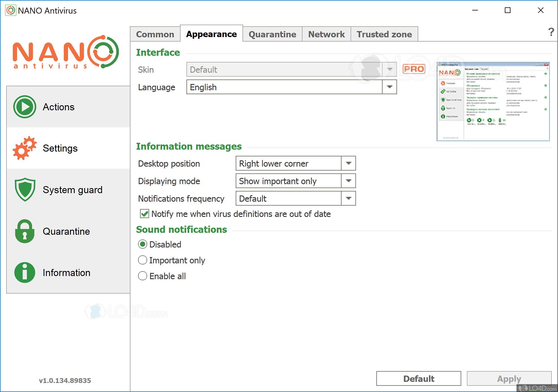Click the Information messages heading

(x=189, y=146)
